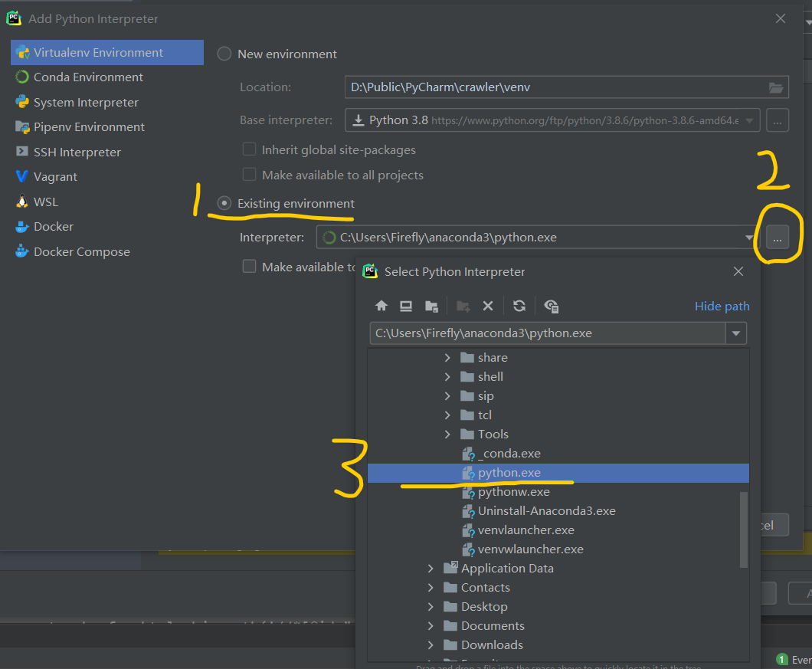
Task: Expand the Desktop folder
Action: coord(431,607)
